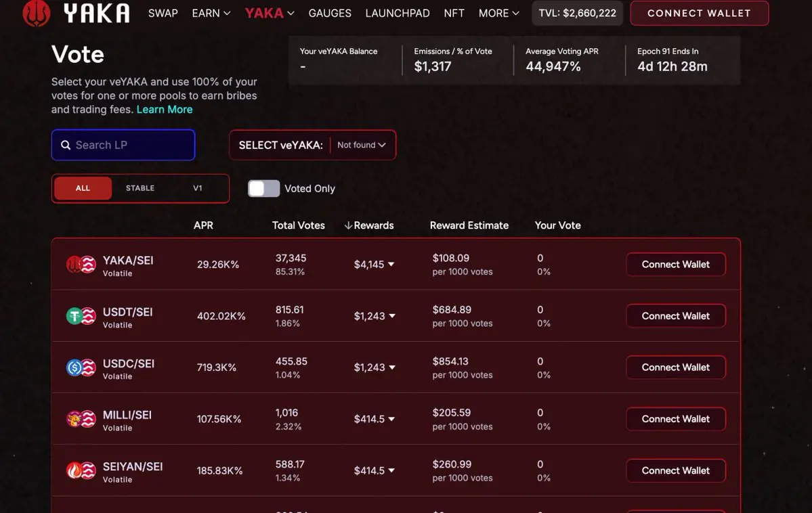This screenshot has width=812, height=513.
Task: Click the USDT/SEI pool name
Action: click(x=127, y=312)
